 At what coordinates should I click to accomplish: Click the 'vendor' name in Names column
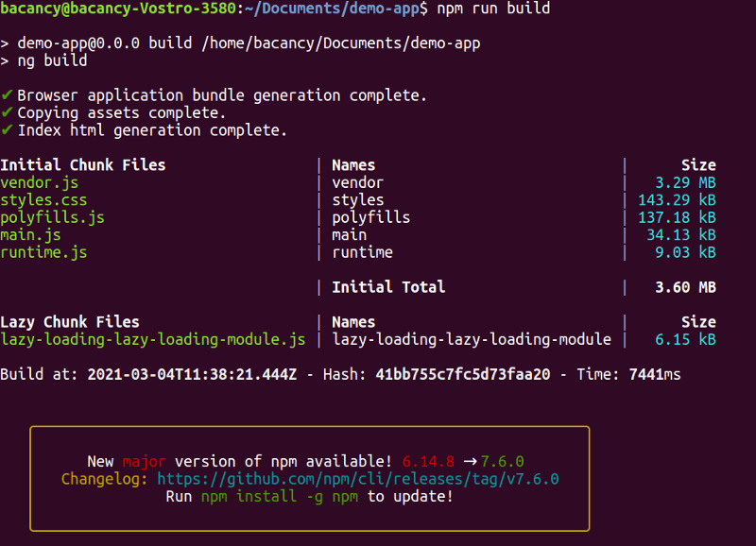tap(358, 182)
